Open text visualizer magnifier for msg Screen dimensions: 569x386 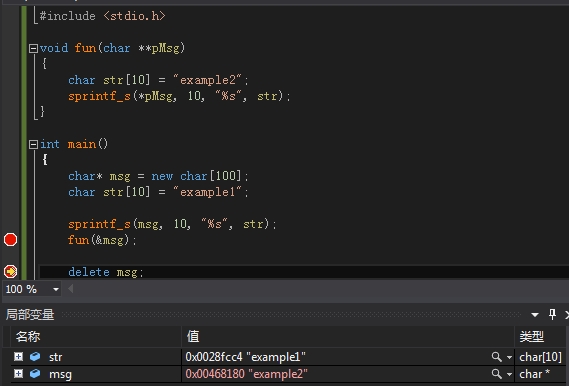(x=496, y=374)
